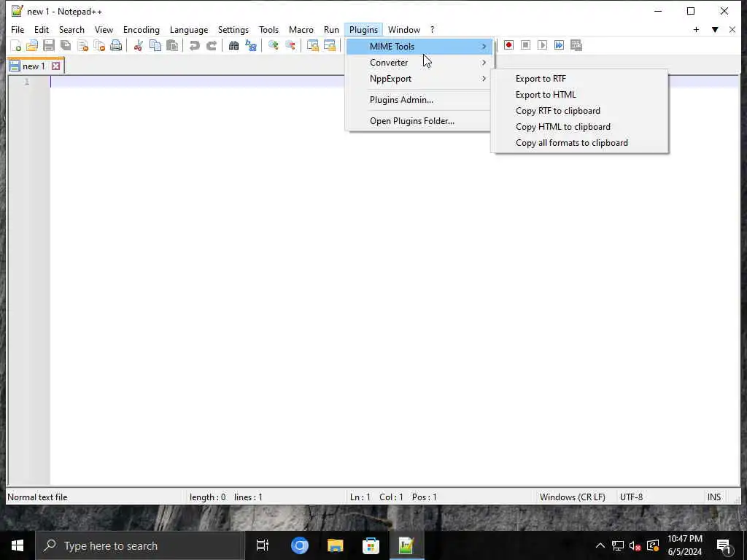
Task: Choose Export to RTF
Action: (580, 79)
